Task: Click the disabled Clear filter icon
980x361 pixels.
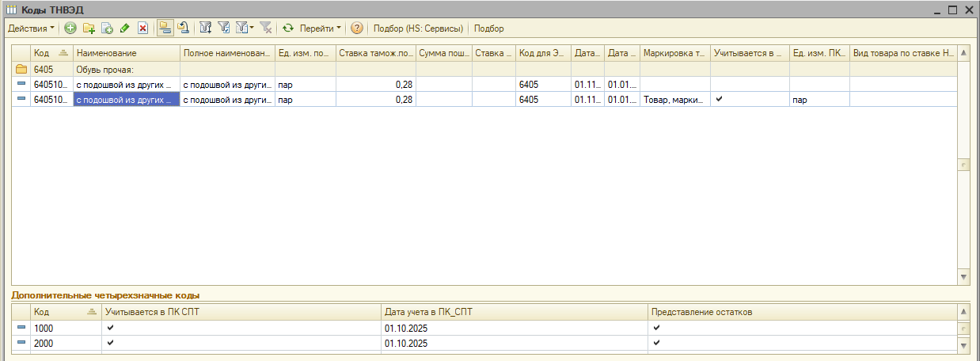Action: tap(266, 28)
